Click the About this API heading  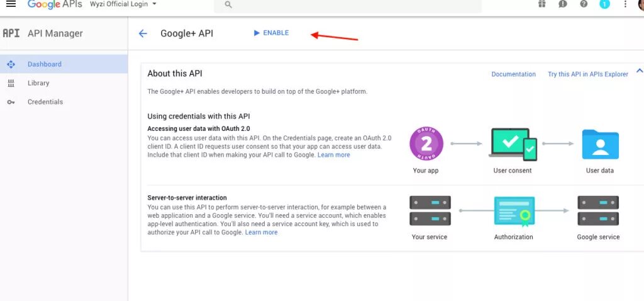point(175,74)
